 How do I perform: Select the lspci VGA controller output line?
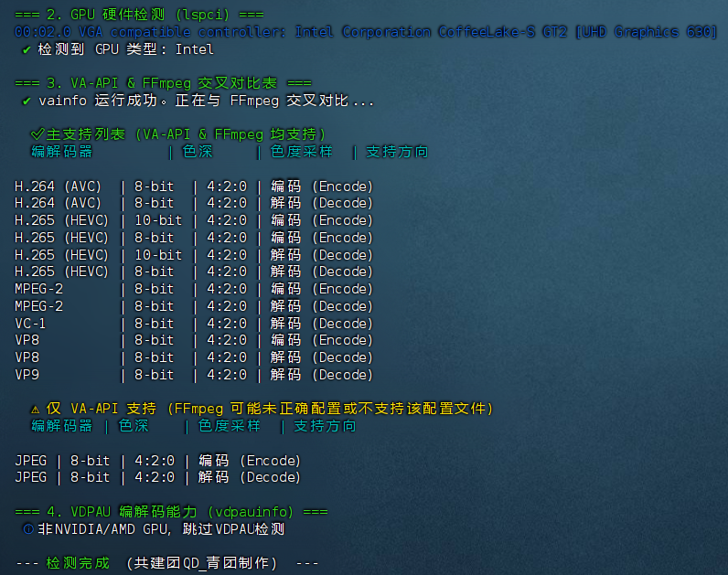click(x=366, y=32)
